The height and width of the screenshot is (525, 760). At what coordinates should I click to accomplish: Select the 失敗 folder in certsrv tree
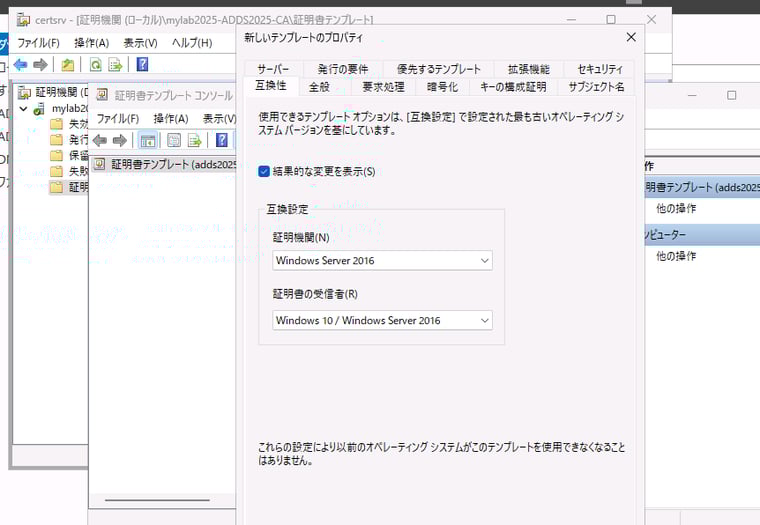[x=69, y=171]
